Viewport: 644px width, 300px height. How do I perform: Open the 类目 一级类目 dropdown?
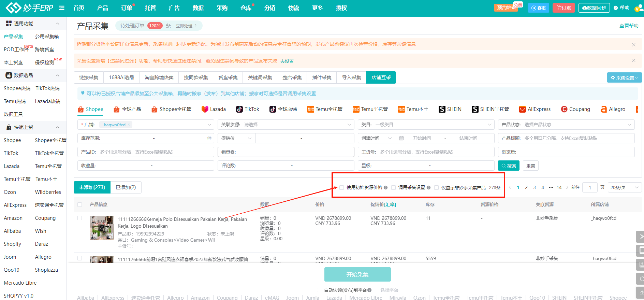pyautogui.click(x=426, y=125)
